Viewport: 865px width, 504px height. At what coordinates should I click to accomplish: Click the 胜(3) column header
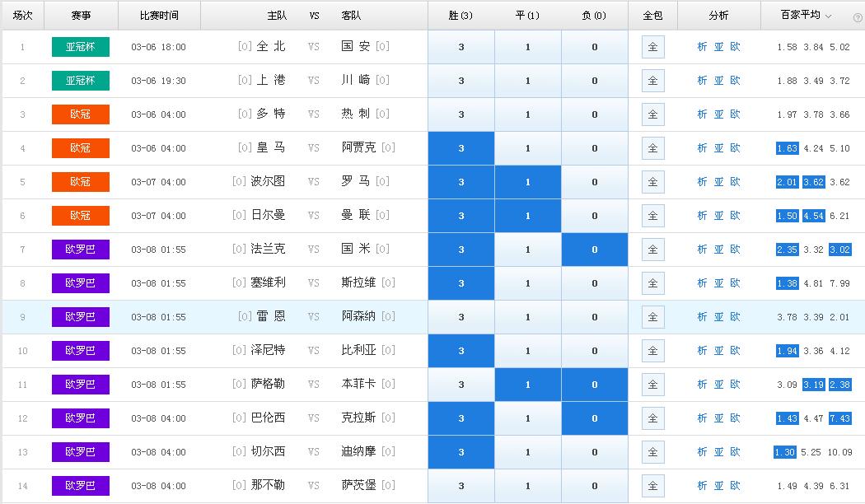pos(461,16)
